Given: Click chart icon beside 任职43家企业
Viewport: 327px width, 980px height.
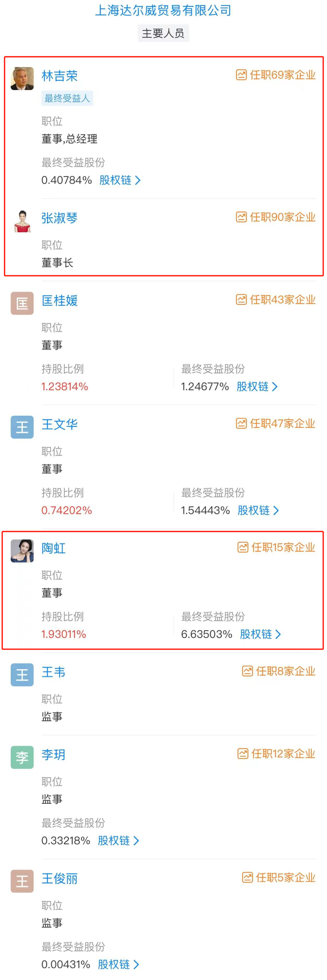Looking at the screenshot, I should (241, 300).
